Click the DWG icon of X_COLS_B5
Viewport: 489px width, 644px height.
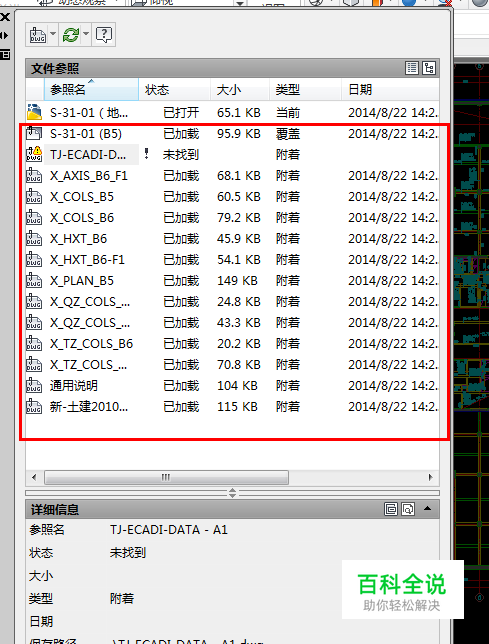[34, 197]
